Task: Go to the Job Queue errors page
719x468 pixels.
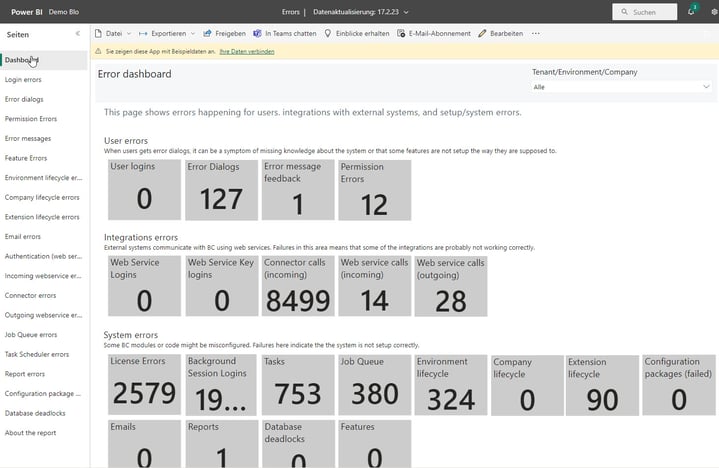Action: pos(31,335)
